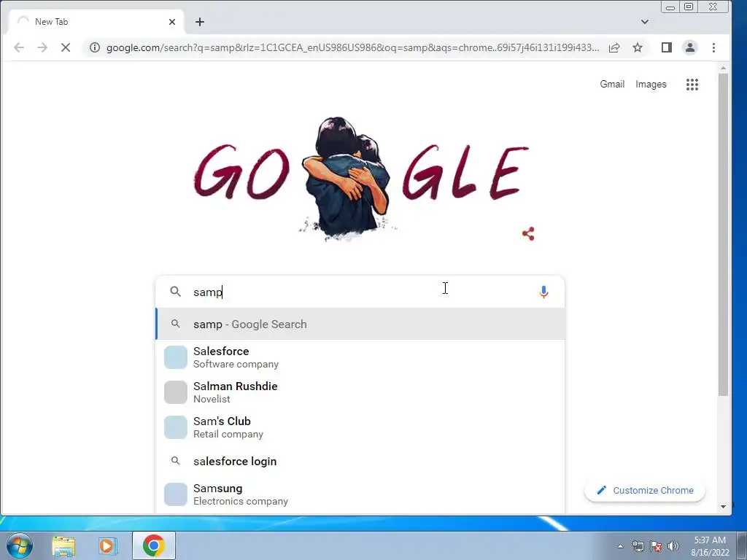The image size is (747, 560).
Task: Open the Chrome profile avatar
Action: pyautogui.click(x=690, y=47)
